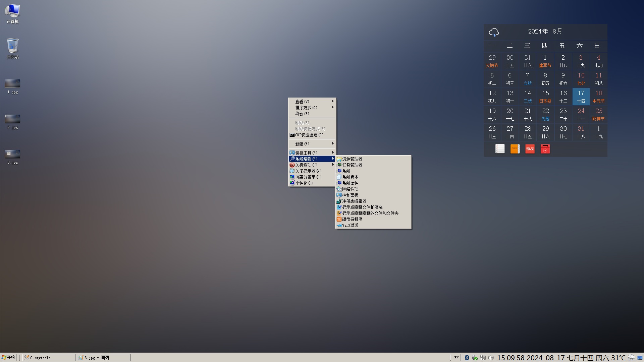Select August 17 in calendar
The height and width of the screenshot is (362, 644).
[x=581, y=97]
